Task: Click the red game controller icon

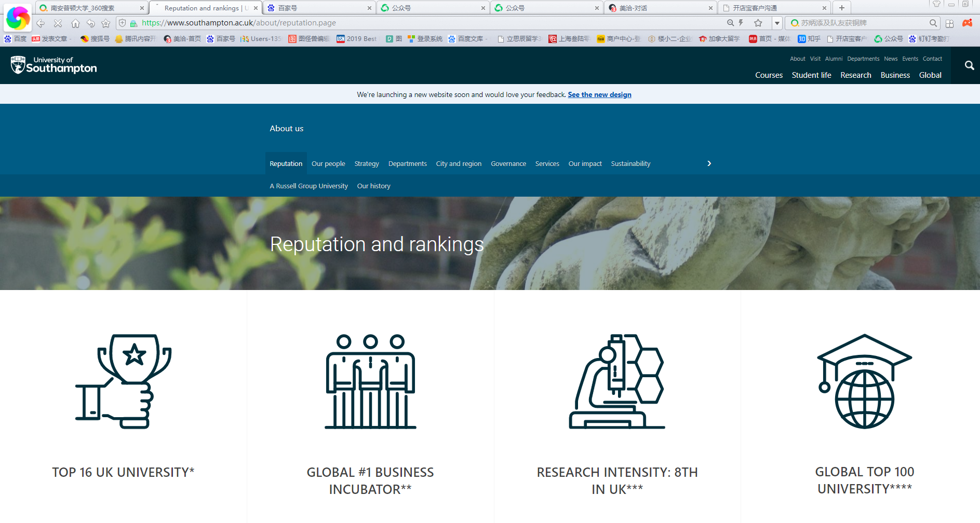Action: coord(967,23)
